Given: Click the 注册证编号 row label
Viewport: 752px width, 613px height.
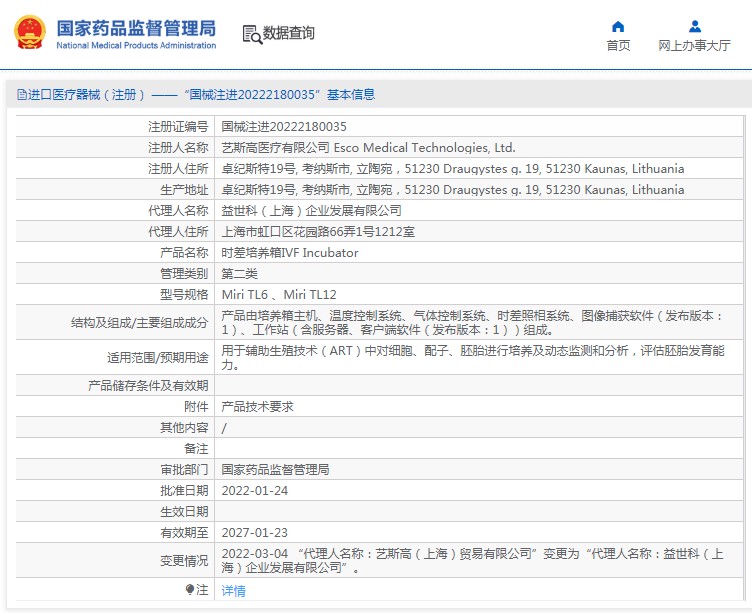Looking at the screenshot, I should click(178, 127).
